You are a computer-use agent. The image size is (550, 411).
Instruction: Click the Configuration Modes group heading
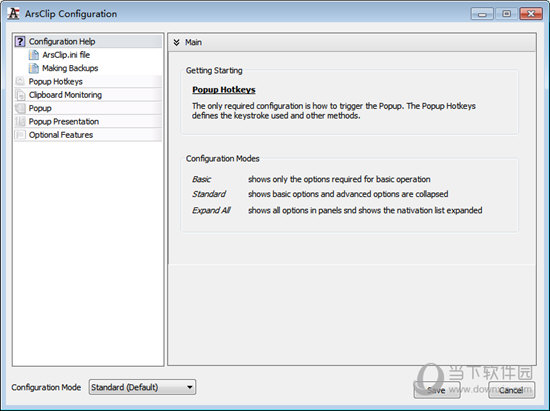click(222, 159)
